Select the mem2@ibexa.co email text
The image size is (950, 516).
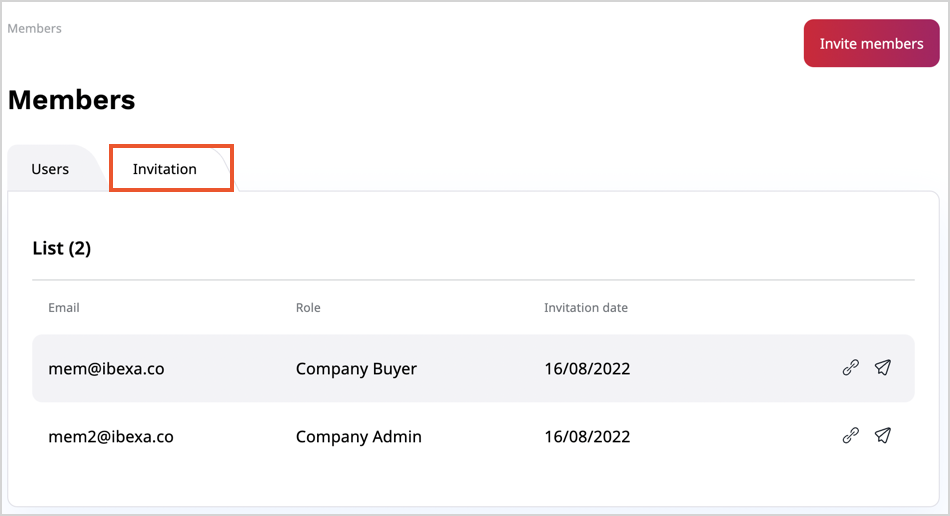tap(111, 437)
